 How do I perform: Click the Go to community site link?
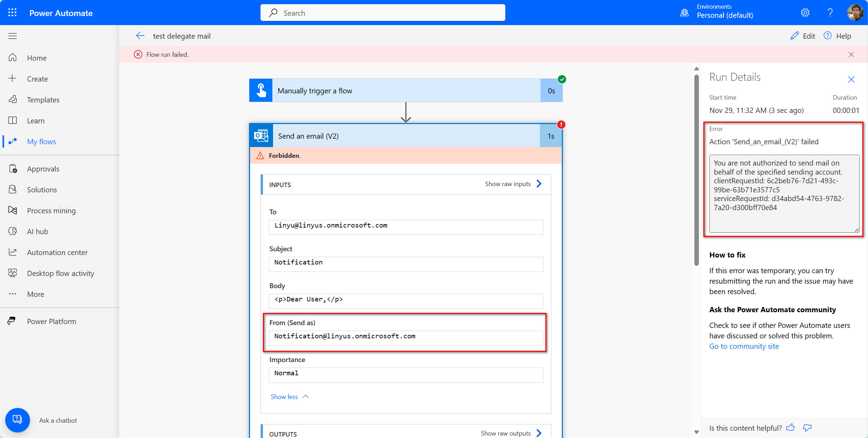pyautogui.click(x=744, y=346)
